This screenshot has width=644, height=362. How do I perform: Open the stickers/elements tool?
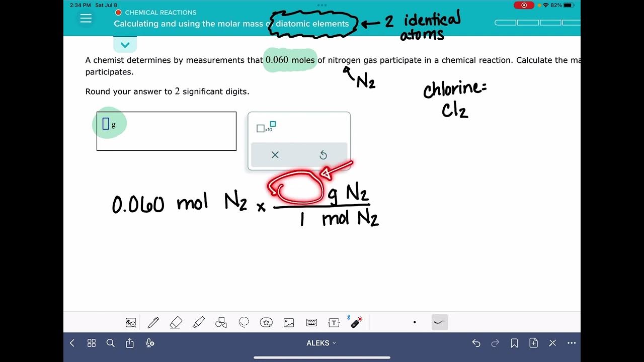click(266, 323)
